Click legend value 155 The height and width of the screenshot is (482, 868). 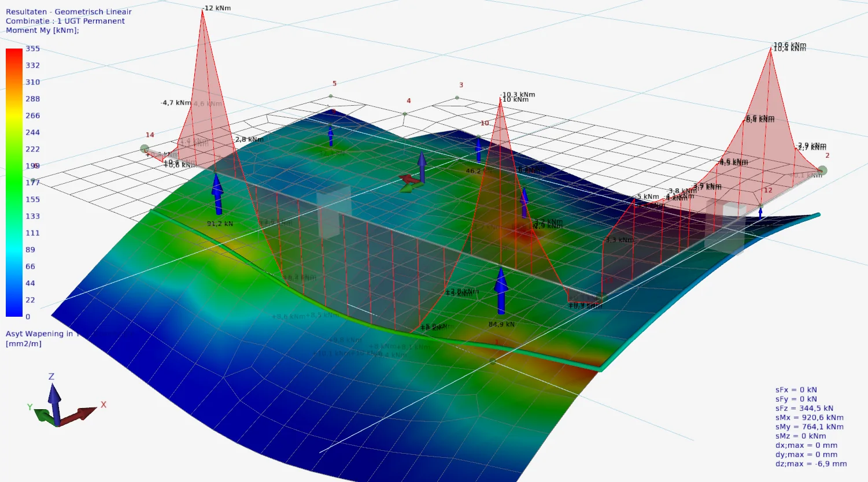point(33,199)
